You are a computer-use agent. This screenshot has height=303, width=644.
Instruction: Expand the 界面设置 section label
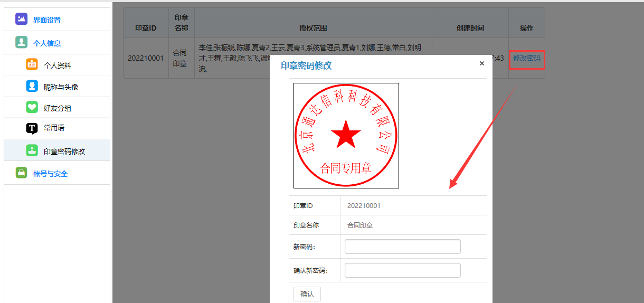click(x=47, y=20)
